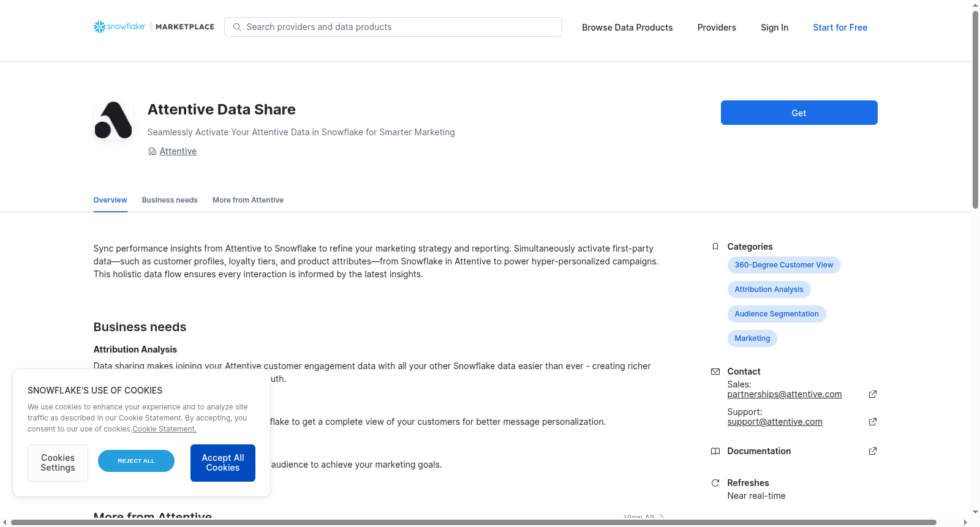Open the Cookie Statement link

pos(164,429)
